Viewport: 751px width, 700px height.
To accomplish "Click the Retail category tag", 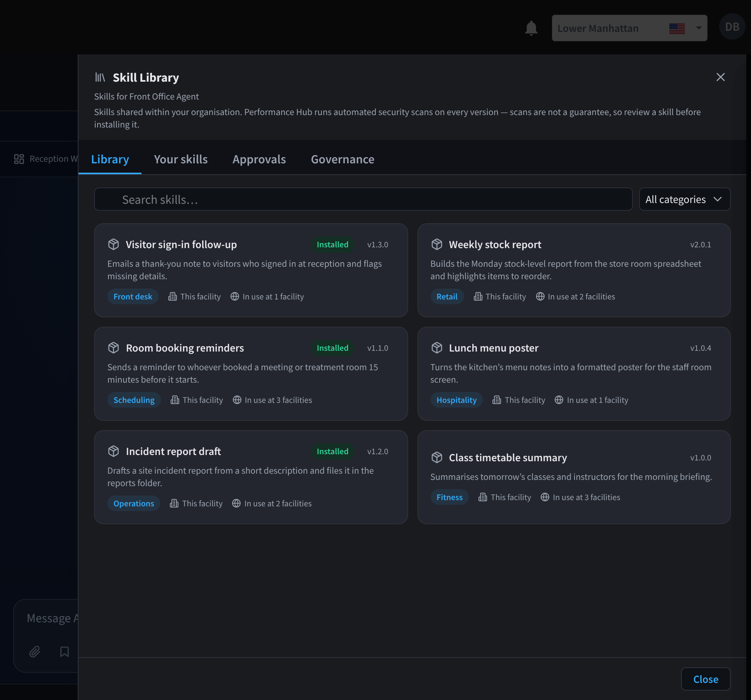I will 447,296.
